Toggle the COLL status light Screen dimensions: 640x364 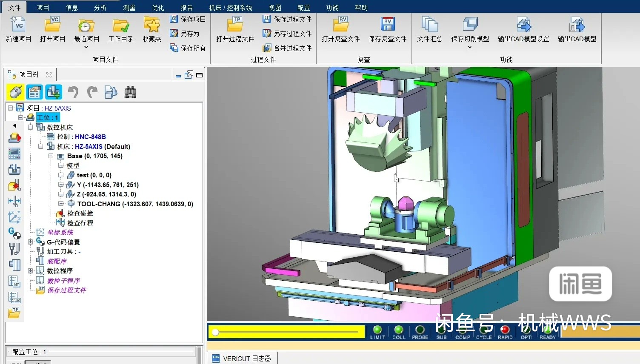click(399, 330)
